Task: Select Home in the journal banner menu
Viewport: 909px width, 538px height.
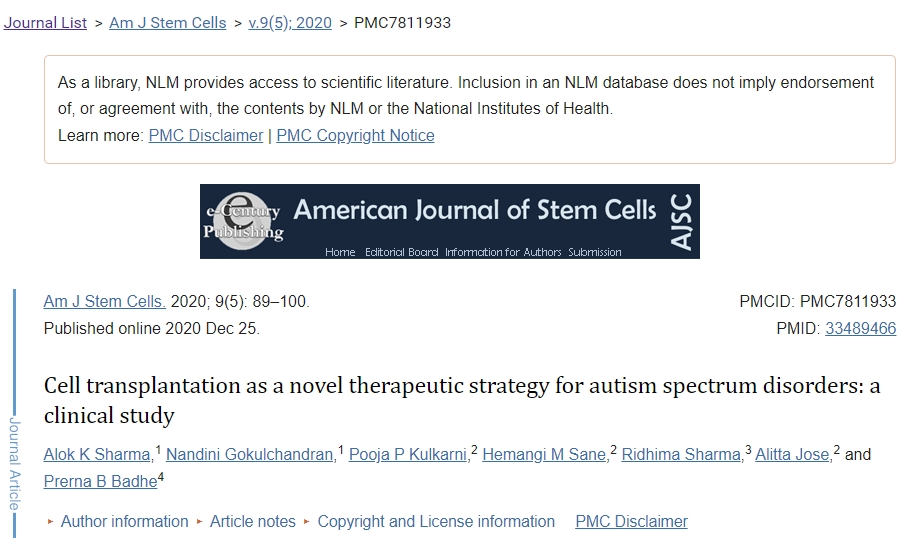Action: pos(340,252)
